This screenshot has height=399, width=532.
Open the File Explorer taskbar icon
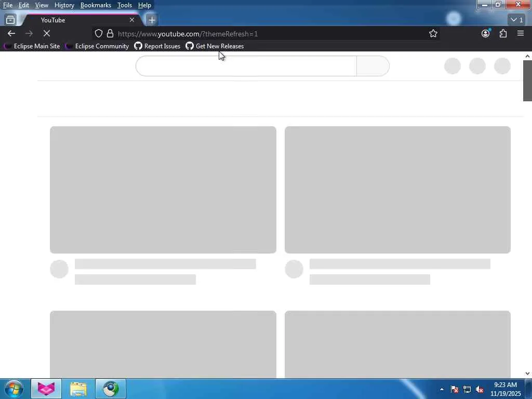tap(78, 389)
